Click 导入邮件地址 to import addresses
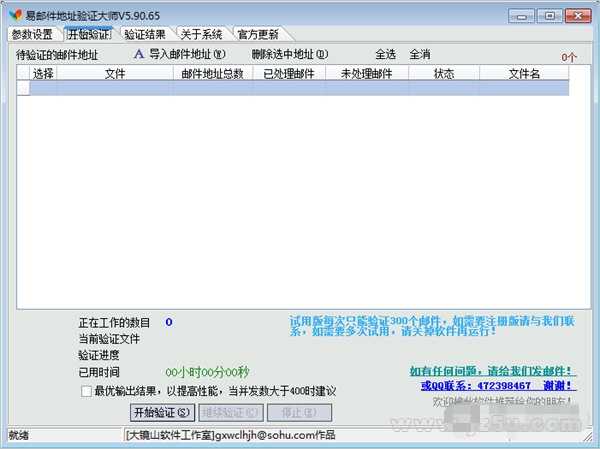This screenshot has height=449, width=600. (187, 54)
